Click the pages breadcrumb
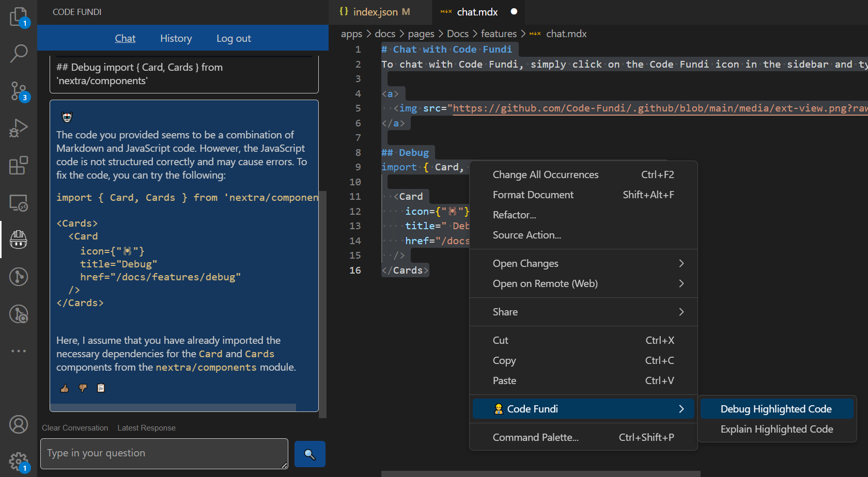 coord(421,34)
